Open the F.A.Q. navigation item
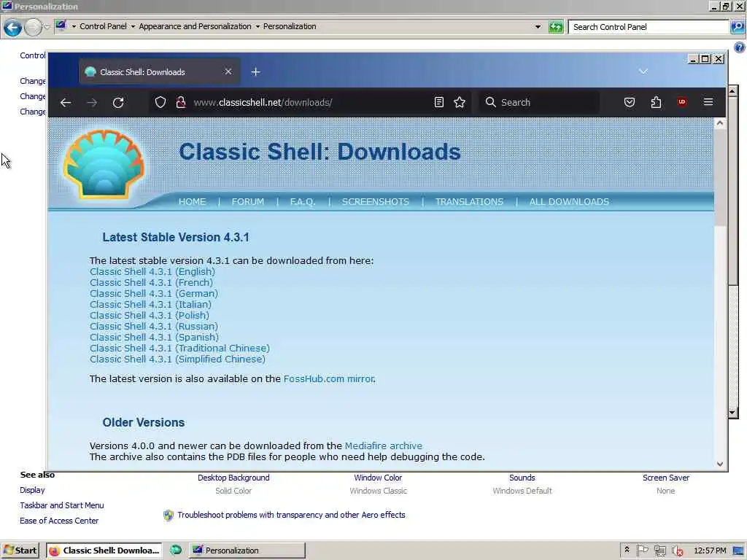The image size is (747, 560). tap(303, 202)
